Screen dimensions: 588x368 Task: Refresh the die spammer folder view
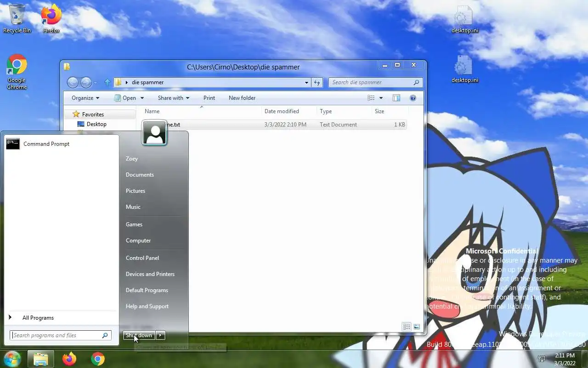click(317, 82)
